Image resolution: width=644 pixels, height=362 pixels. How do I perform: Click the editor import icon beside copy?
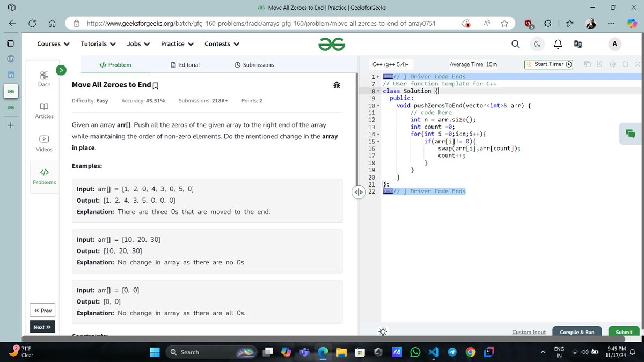click(600, 64)
